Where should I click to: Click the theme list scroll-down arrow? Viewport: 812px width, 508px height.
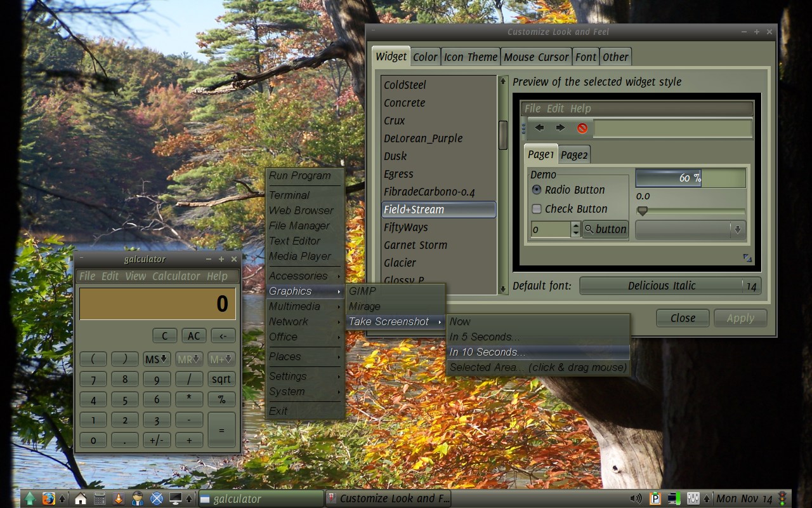point(503,290)
